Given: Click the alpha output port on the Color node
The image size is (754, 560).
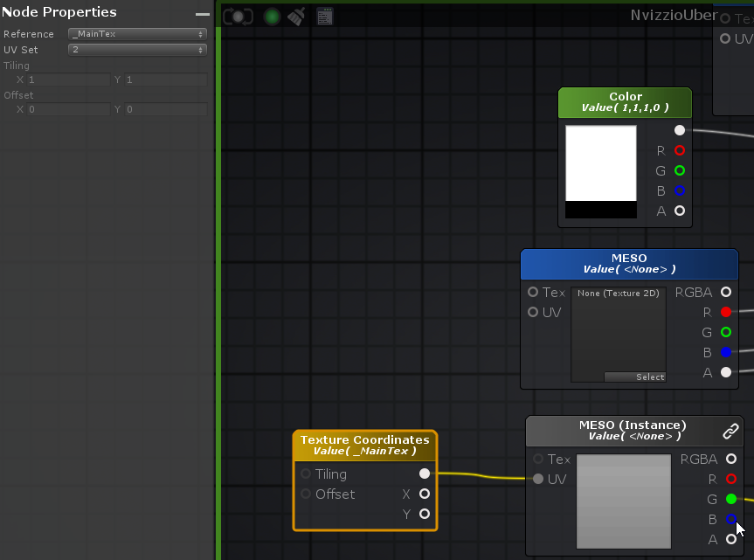Looking at the screenshot, I should 679,211.
